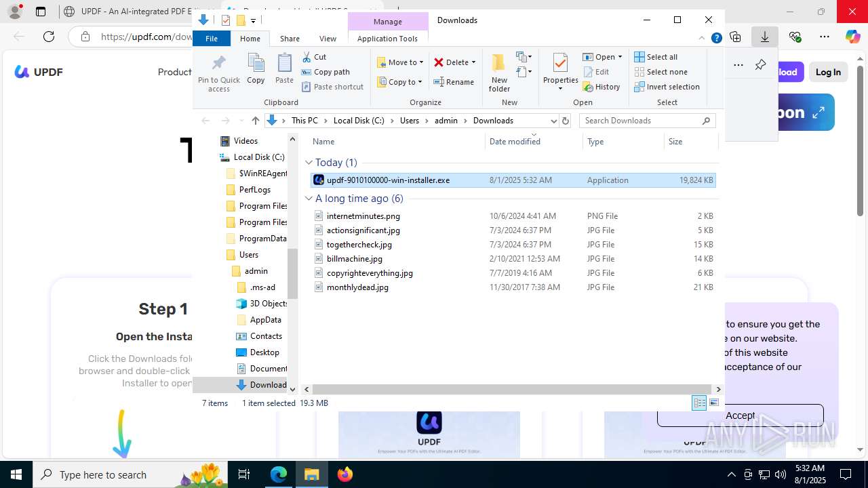This screenshot has height=488, width=868.
Task: Click the Paste ribbon icon
Action: coord(284,68)
